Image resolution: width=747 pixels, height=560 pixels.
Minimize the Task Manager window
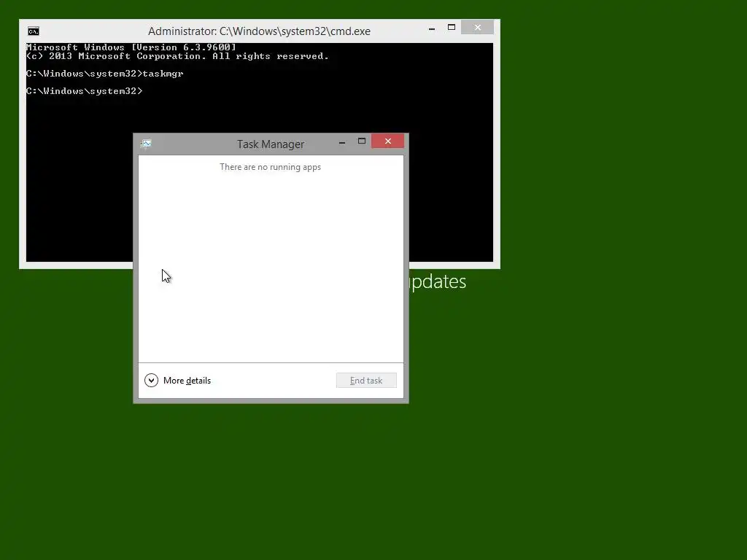click(x=342, y=142)
